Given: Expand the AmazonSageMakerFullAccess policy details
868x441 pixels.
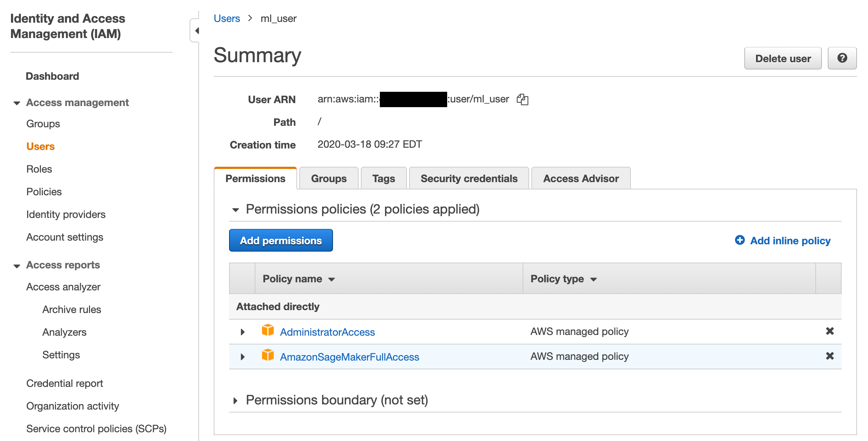Looking at the screenshot, I should tap(242, 357).
